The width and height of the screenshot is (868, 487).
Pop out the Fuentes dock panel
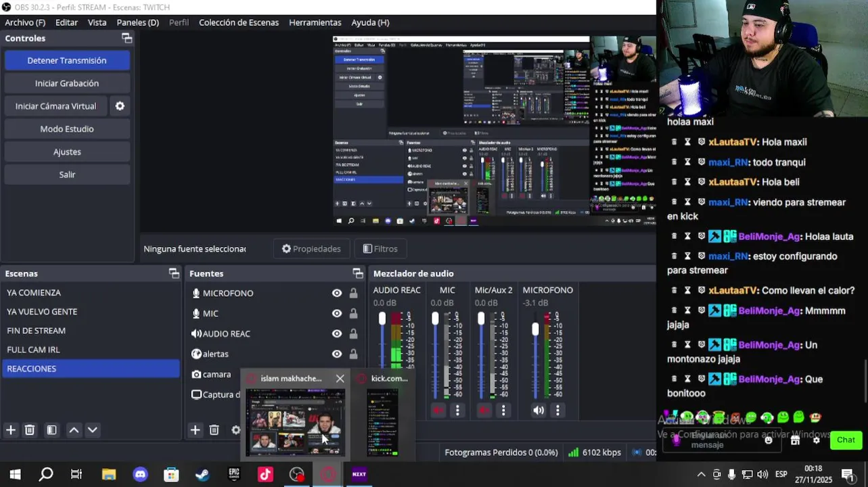[358, 273]
